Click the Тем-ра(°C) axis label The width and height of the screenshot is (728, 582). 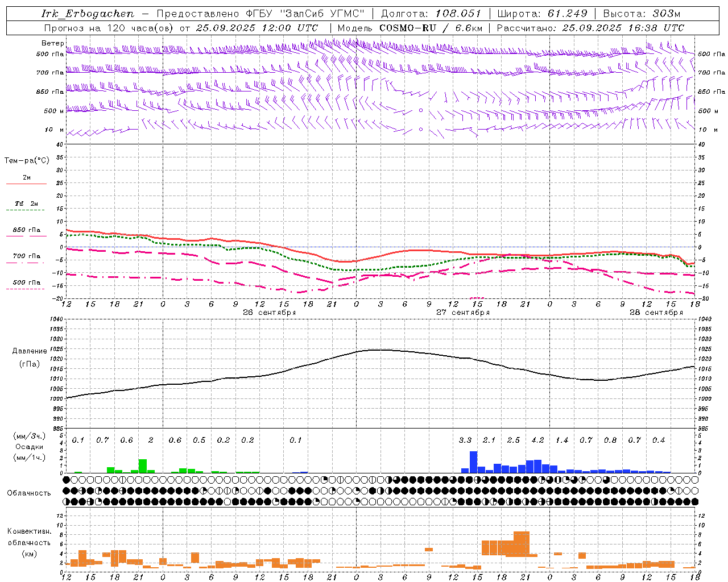(x=27, y=160)
